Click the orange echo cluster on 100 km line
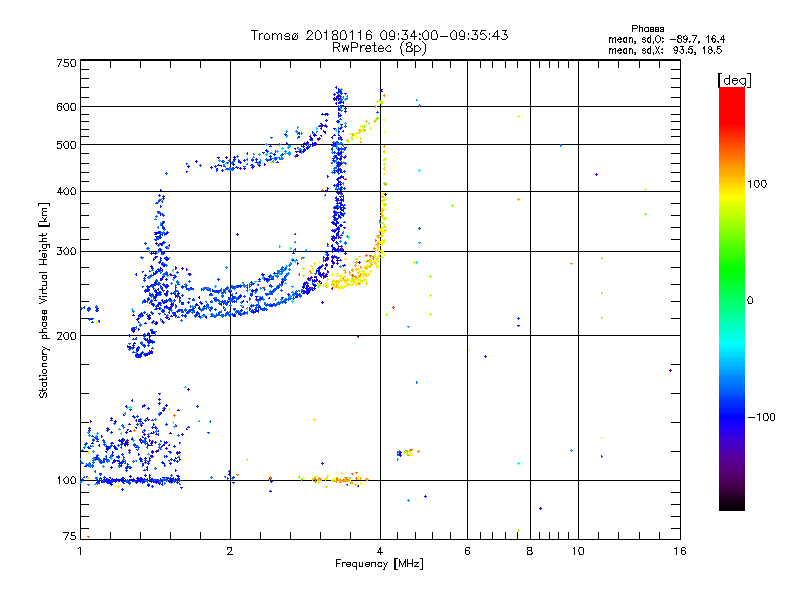 click(339, 479)
